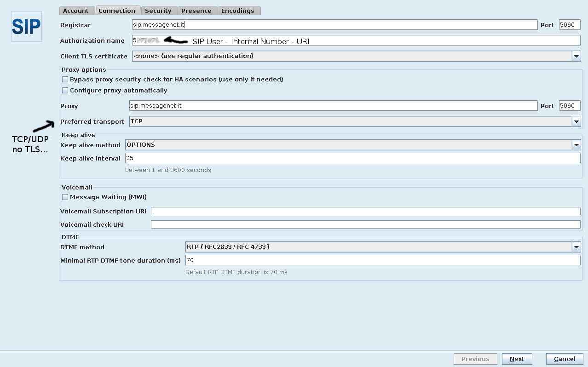Focus the Minimal RTP DTMF tone duration field
This screenshot has width=588, height=367.
[x=382, y=260]
